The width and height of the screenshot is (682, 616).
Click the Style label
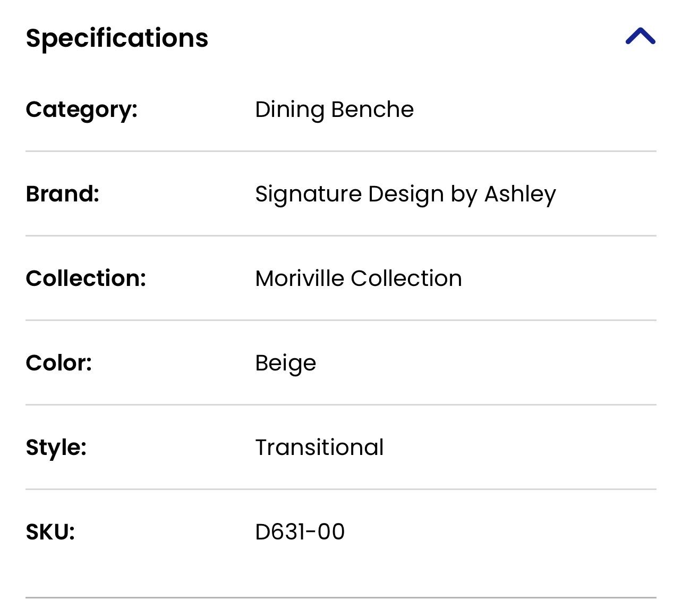56,448
